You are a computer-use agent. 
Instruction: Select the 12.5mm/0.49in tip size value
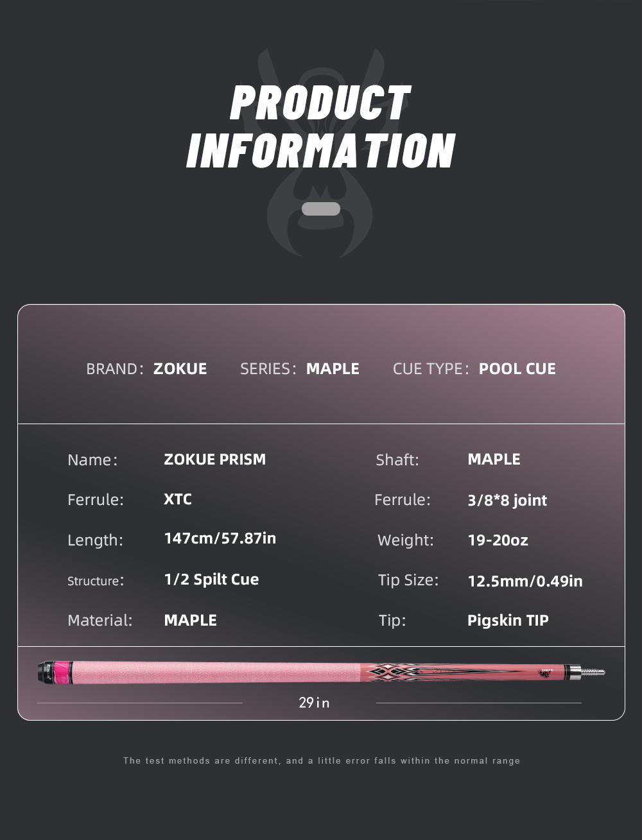525,581
